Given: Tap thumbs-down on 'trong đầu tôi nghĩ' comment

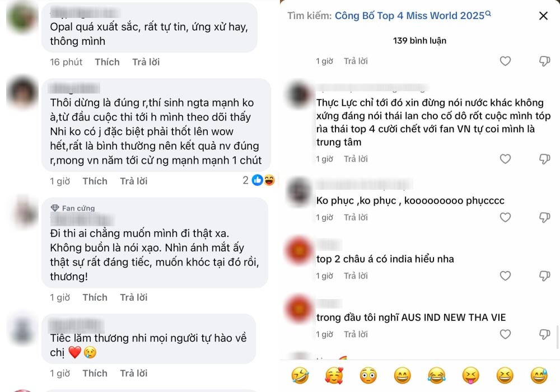Looking at the screenshot, I should coord(544,334).
